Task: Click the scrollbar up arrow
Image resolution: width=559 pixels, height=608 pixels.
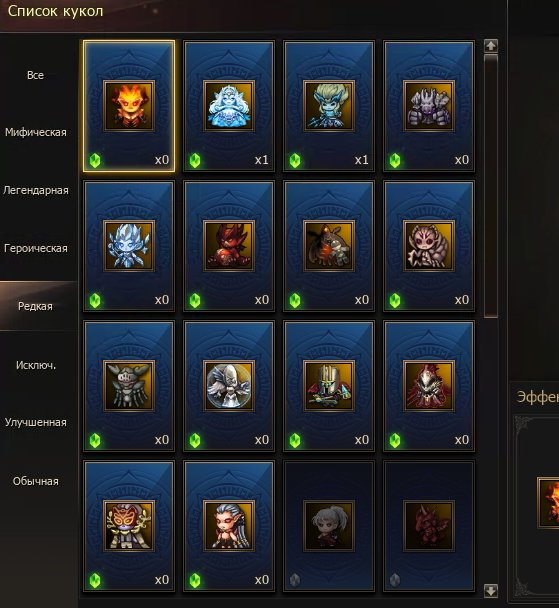Action: (x=491, y=46)
